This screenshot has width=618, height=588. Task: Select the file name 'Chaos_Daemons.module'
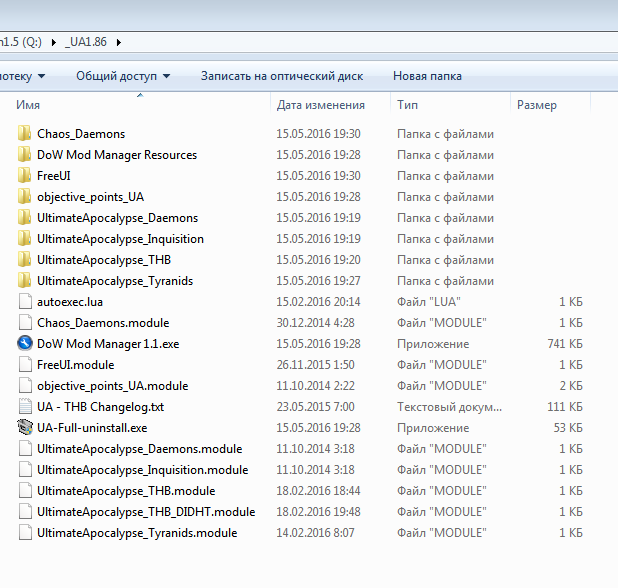[103, 323]
